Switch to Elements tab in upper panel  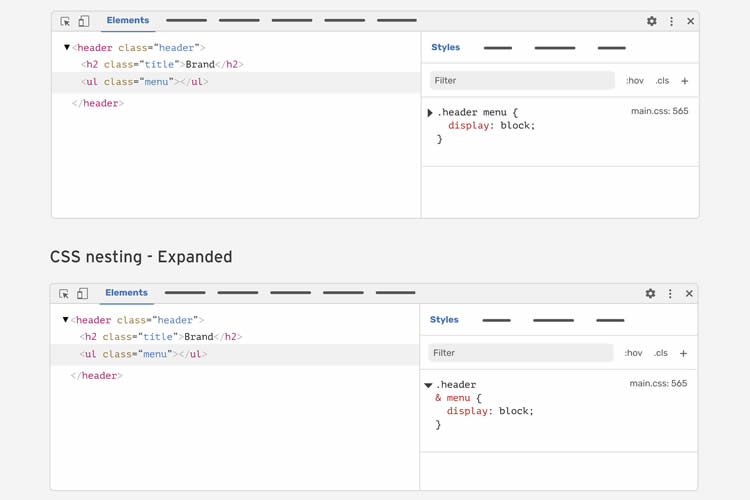click(x=128, y=20)
